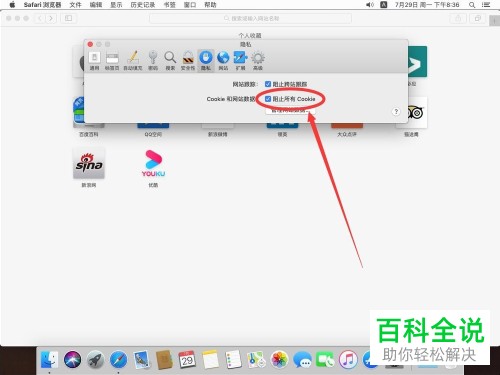Open Reminders app in Dock

coord(233,360)
